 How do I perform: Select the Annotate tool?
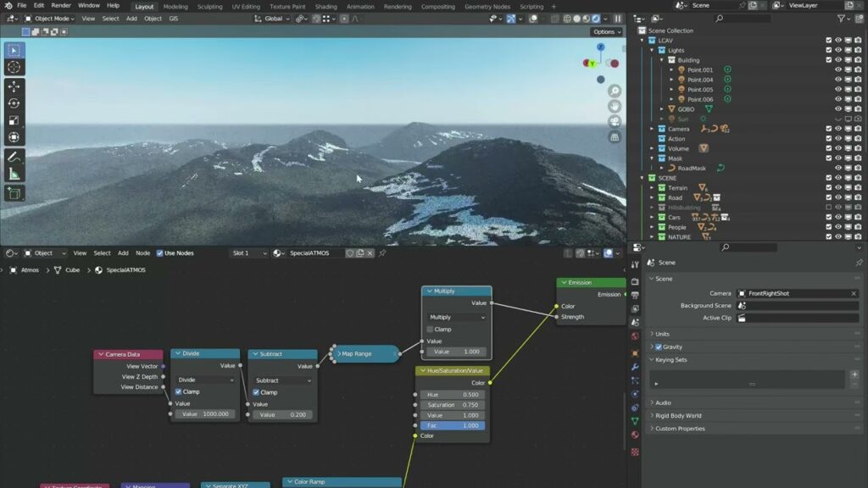click(14, 157)
